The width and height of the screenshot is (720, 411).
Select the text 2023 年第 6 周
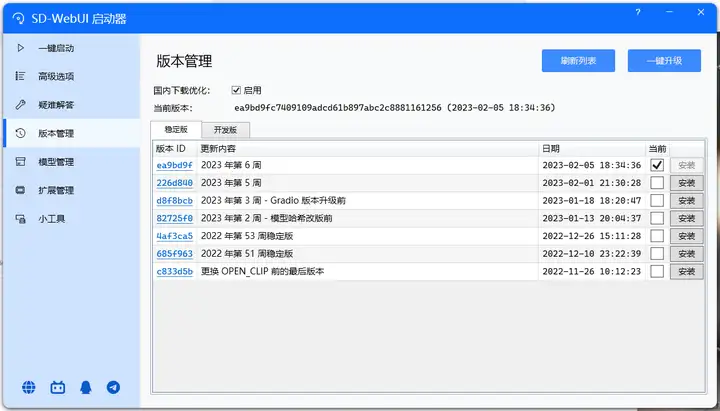tap(231, 165)
